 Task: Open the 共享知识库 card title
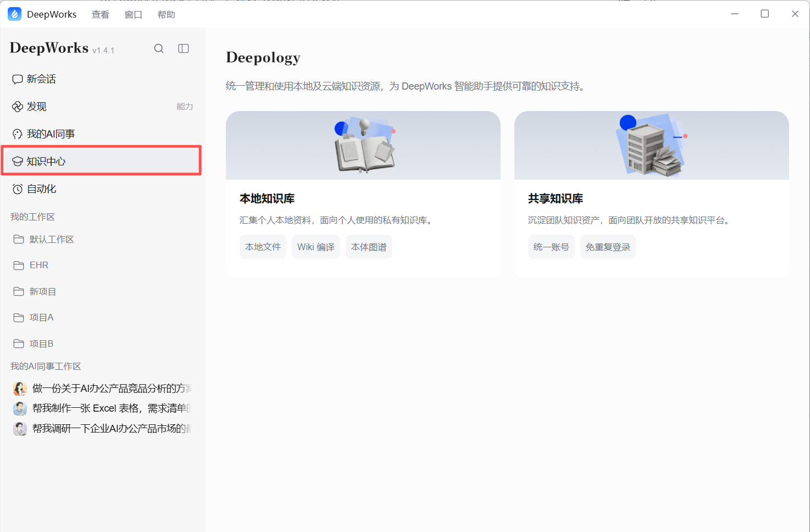pos(556,198)
